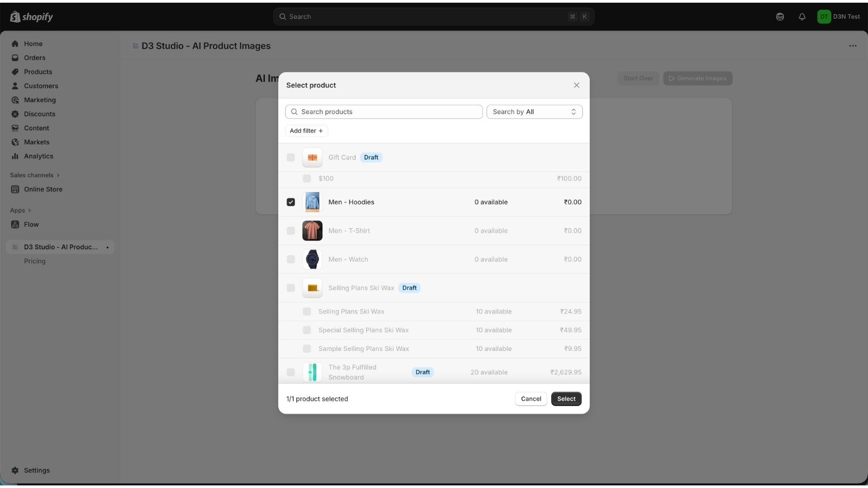Open the D3 Studio app sidebar entry
Image resolution: width=868 pixels, height=488 pixels.
point(60,247)
